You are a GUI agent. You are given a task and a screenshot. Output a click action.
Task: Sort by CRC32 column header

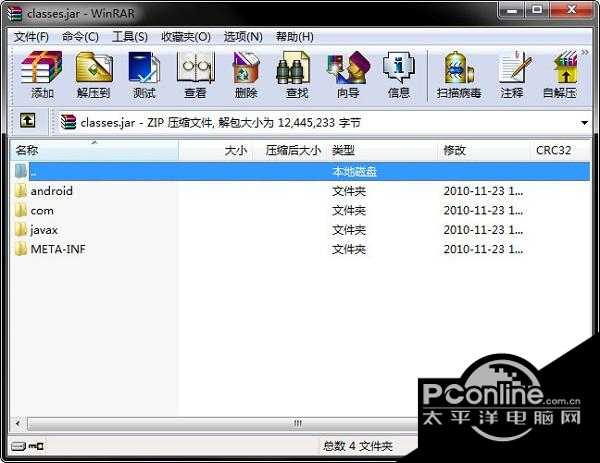tap(560, 150)
